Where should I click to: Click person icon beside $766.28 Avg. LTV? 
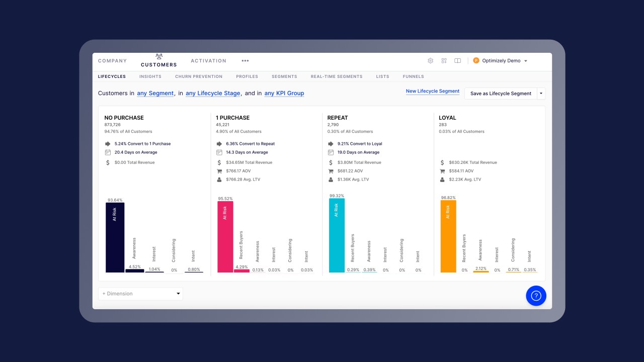[x=219, y=179]
